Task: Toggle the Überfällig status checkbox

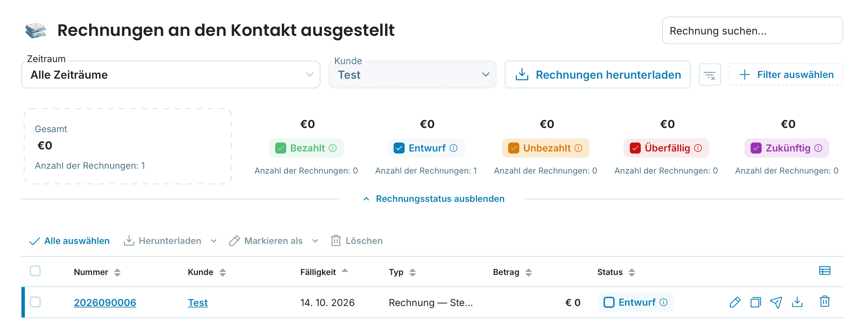Action: [x=635, y=148]
